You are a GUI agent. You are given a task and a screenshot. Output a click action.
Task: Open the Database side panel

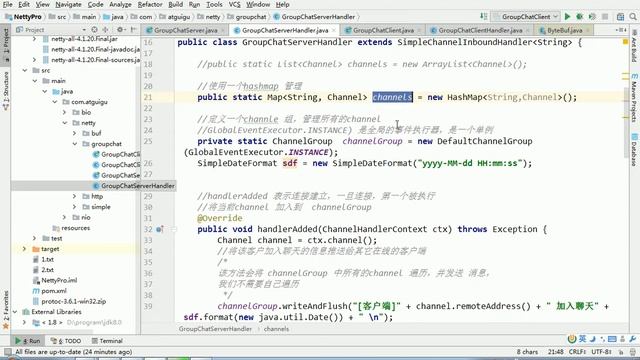pyautogui.click(x=634, y=149)
